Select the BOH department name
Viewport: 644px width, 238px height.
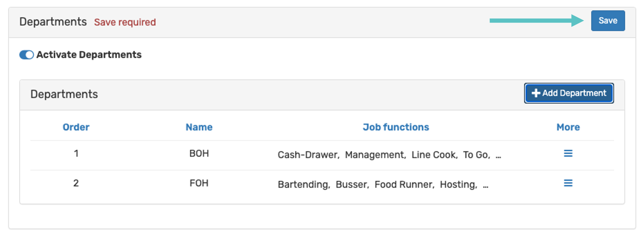[199, 153]
